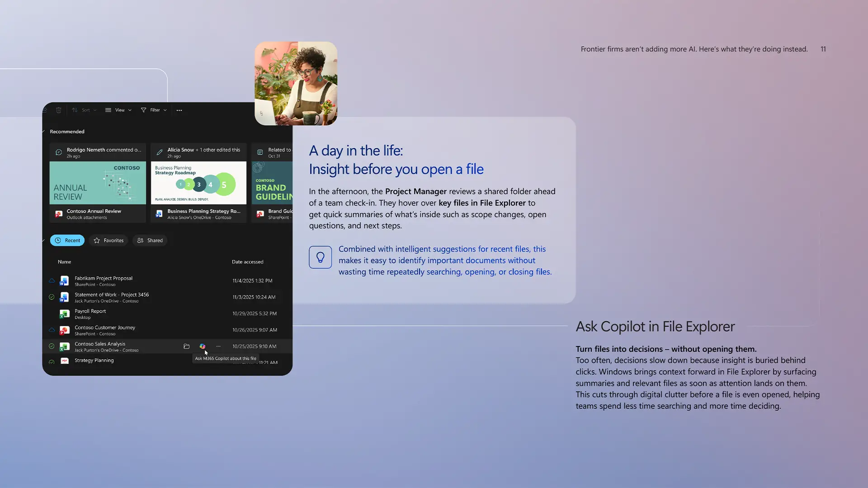The image size is (868, 488).
Task: Switch to the Shared tab
Action: coord(150,240)
